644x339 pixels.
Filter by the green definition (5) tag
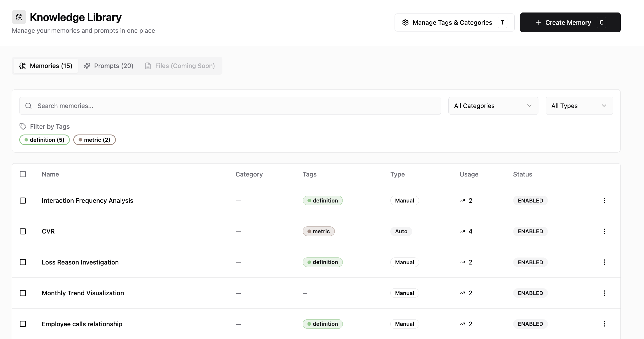click(45, 140)
